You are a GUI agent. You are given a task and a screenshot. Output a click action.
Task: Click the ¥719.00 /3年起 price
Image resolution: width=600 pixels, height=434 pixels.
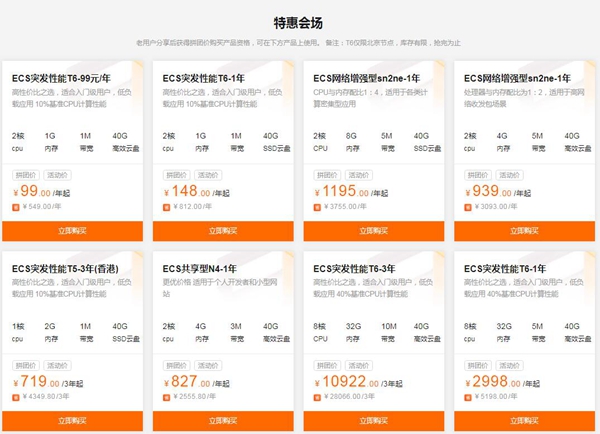(x=48, y=382)
